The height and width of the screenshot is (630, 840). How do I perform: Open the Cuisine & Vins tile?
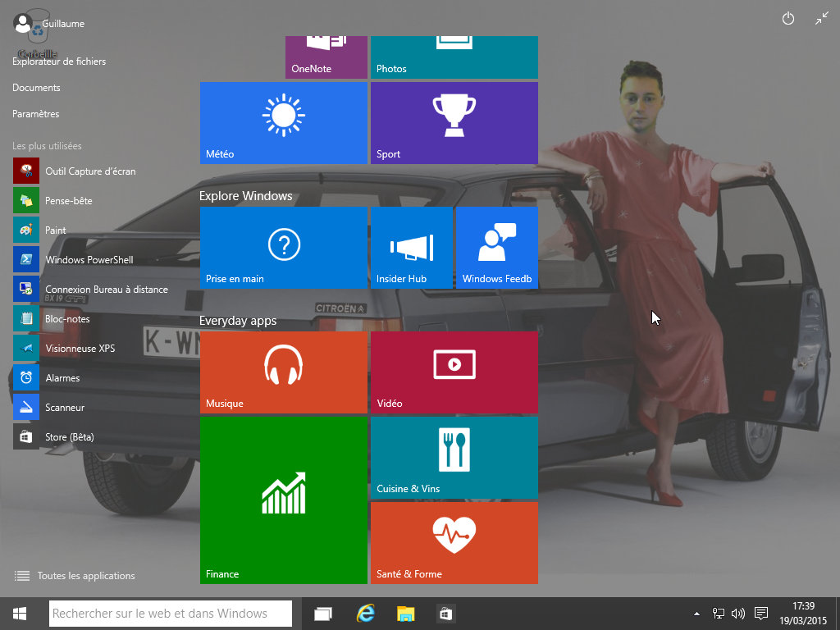click(454, 457)
